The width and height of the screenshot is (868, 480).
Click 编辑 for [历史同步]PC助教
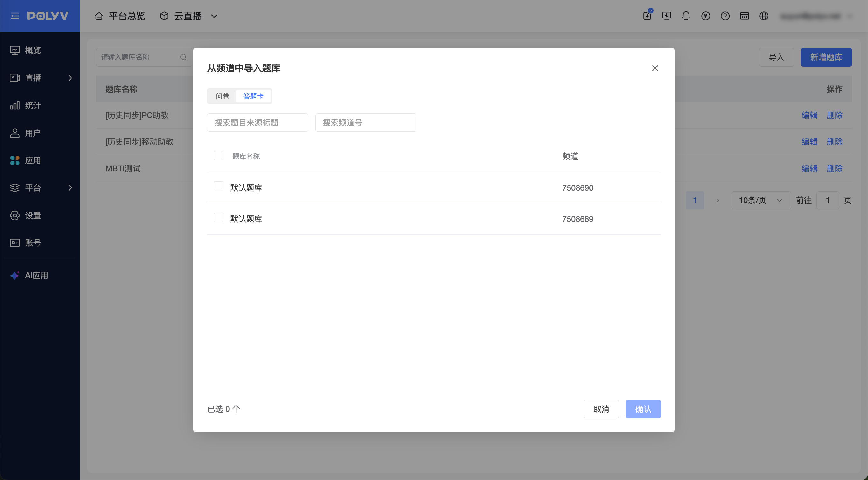[809, 115]
